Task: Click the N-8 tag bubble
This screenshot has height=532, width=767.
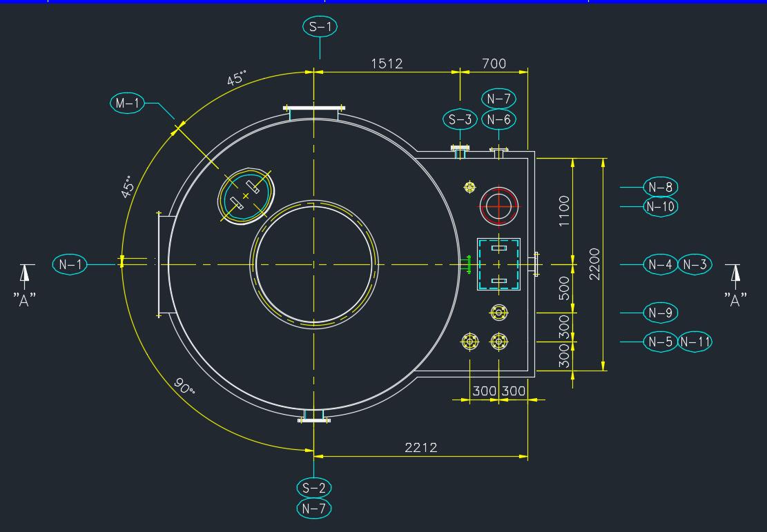Action: point(660,187)
